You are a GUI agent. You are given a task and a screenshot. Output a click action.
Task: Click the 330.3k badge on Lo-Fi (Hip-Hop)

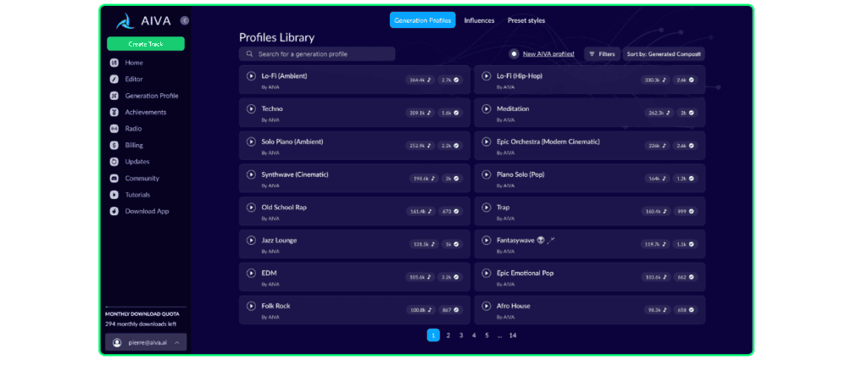click(655, 80)
